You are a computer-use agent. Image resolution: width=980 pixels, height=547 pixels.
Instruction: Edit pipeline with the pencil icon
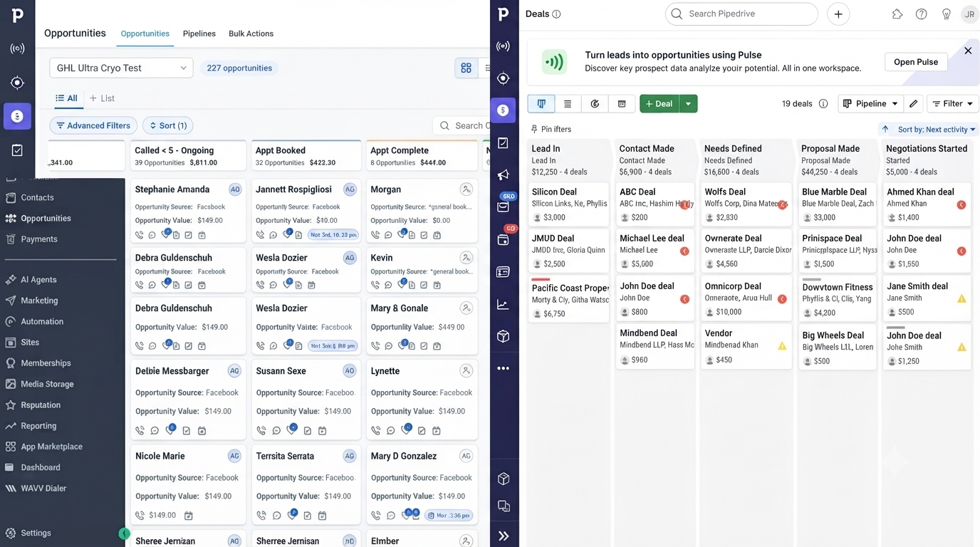tap(914, 104)
